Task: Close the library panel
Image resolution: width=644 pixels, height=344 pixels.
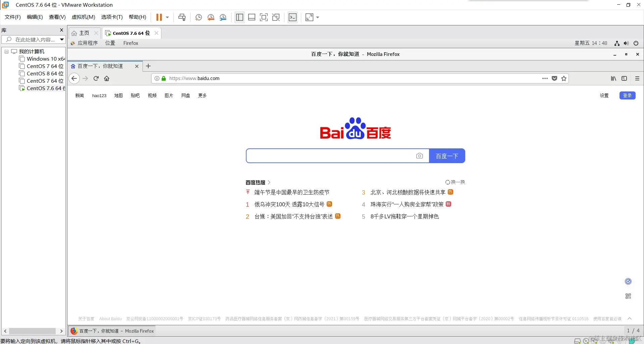Action: [x=61, y=30]
